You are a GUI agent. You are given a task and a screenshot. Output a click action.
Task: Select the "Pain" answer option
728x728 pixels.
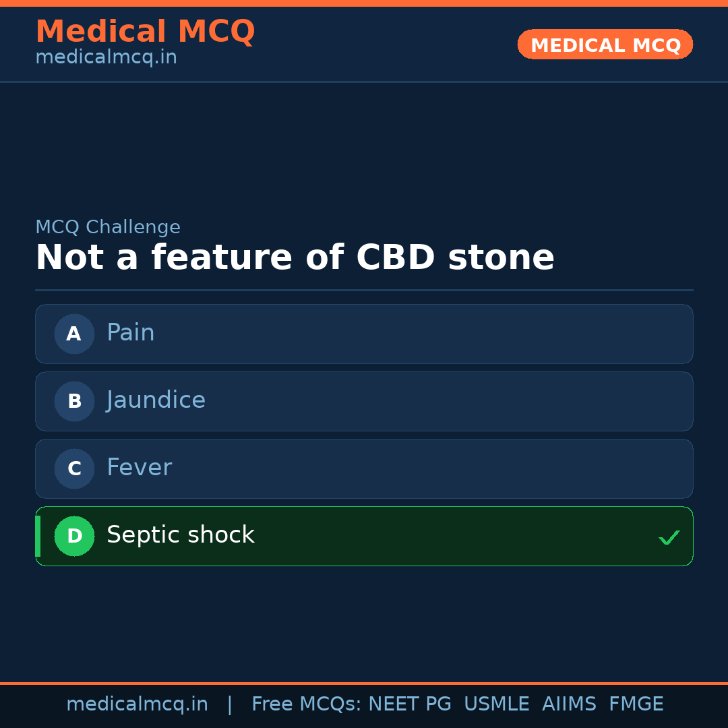(131, 333)
